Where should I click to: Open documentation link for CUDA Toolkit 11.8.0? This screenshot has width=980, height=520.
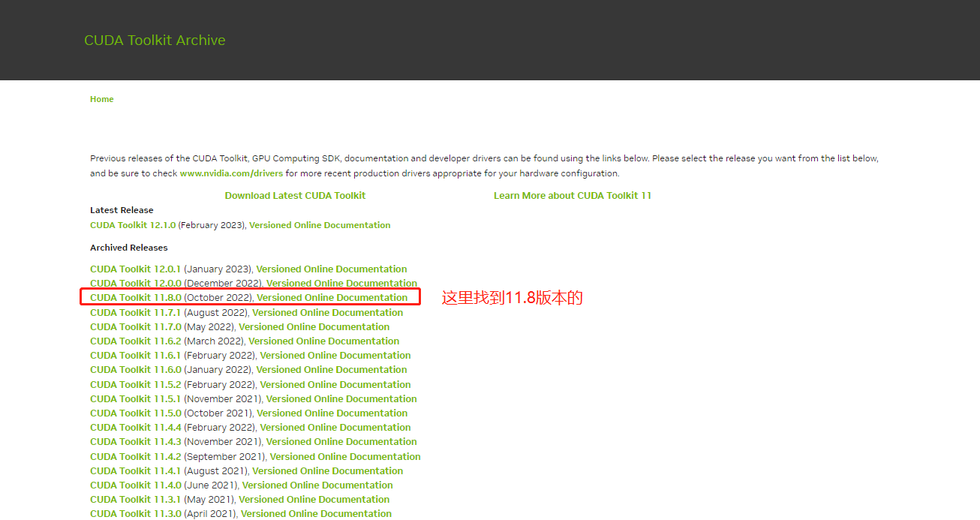[332, 298]
